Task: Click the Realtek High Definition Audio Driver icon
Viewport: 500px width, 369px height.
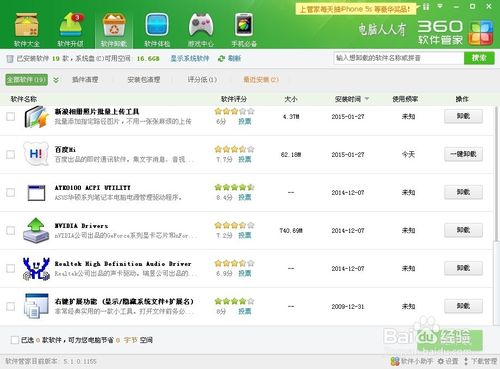Action: 36,268
